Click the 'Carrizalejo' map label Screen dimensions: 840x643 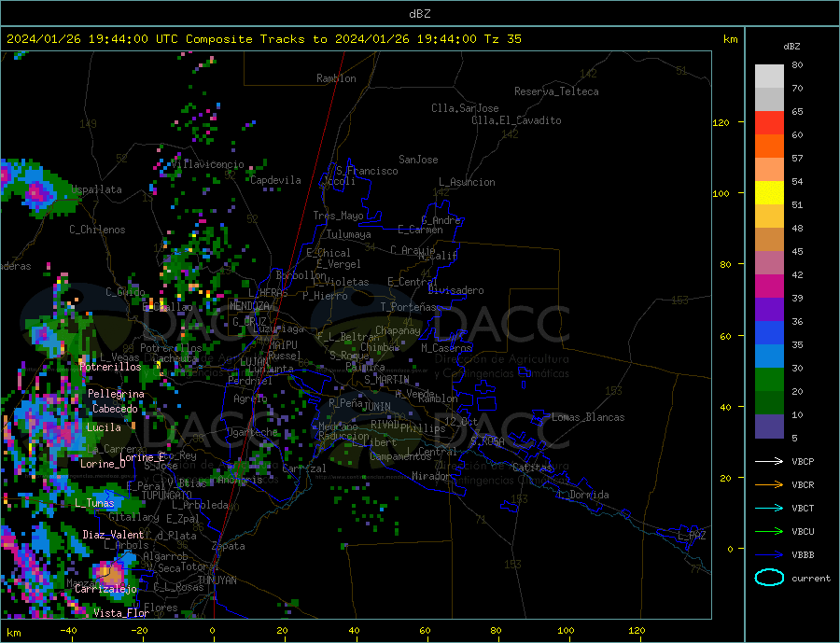[x=105, y=590]
